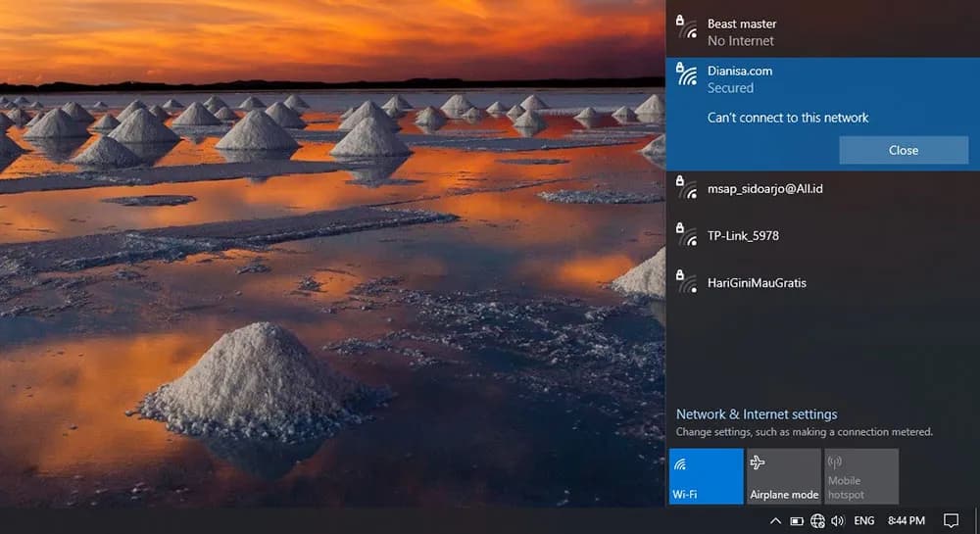The image size is (980, 534).
Task: Open the Action Center notification icon
Action: [951, 520]
